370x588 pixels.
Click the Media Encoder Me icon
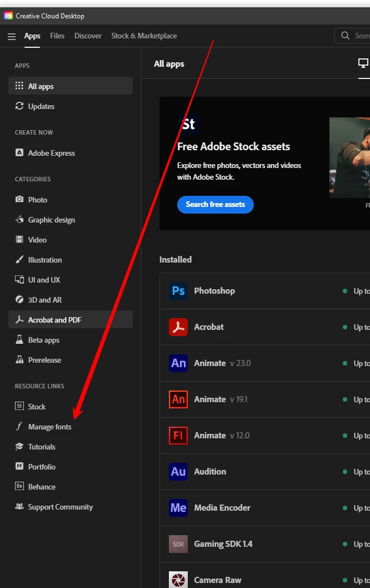[x=178, y=508]
